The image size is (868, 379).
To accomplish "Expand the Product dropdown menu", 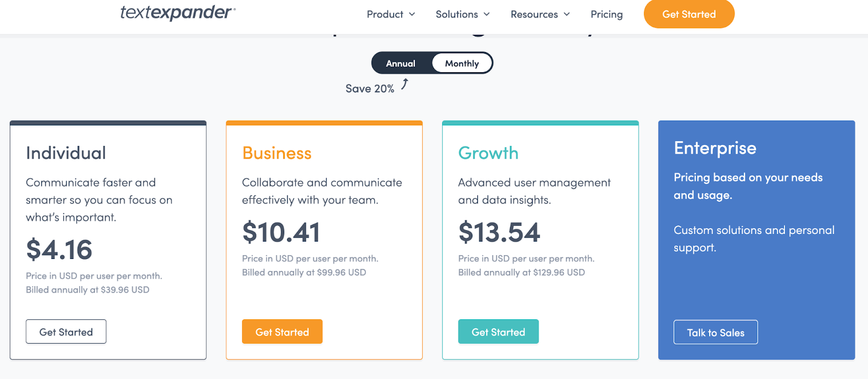I will coord(391,14).
